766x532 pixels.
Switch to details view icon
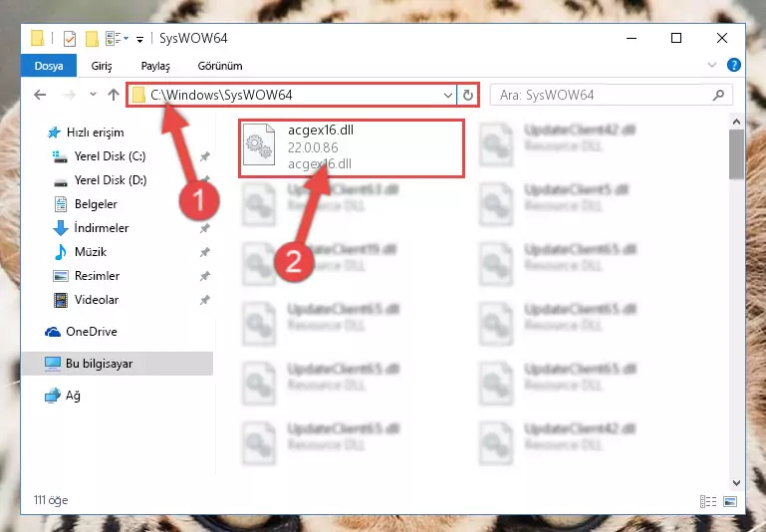(x=708, y=501)
